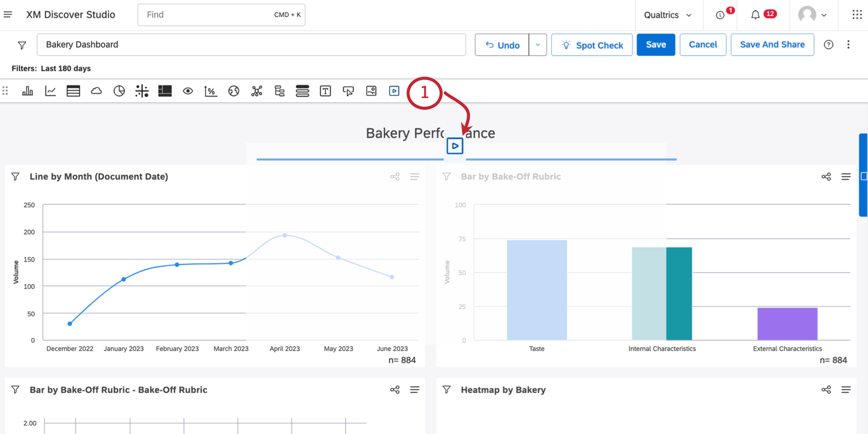Open the Qualtrics account dropdown
Viewport: 868px width, 434px height.
[x=668, y=15]
